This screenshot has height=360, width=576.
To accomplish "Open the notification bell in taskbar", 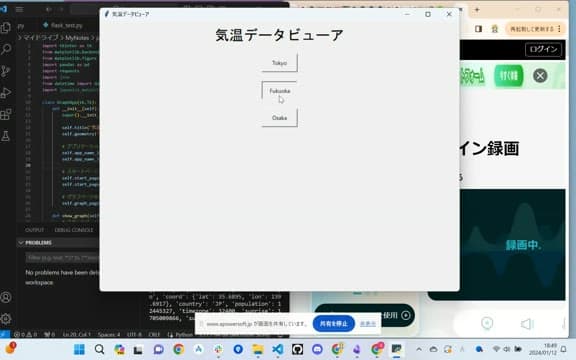I will pyautogui.click(x=564, y=349).
